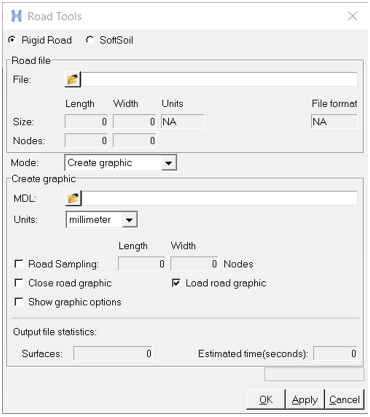Tick the Show graphic options checkbox

pos(19,302)
